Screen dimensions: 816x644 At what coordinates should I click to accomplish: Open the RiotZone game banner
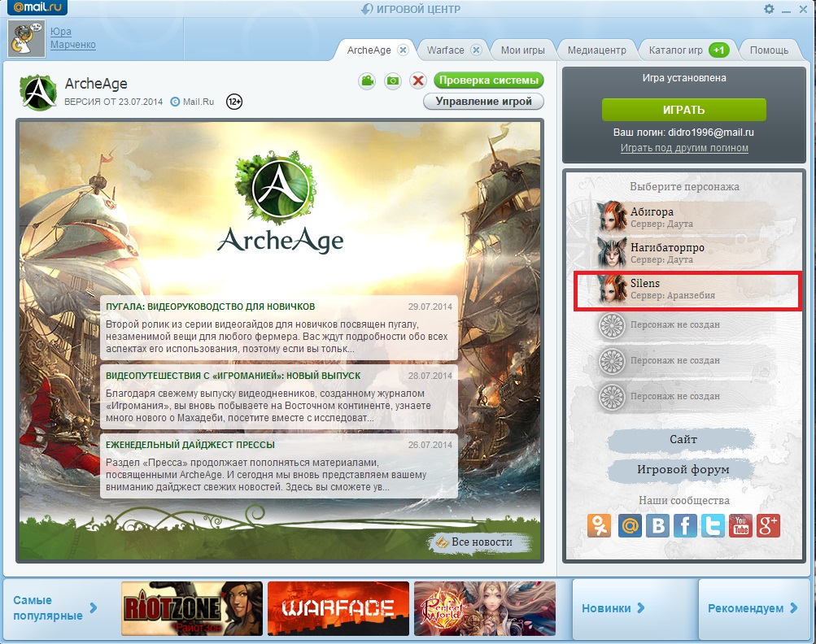coord(192,608)
